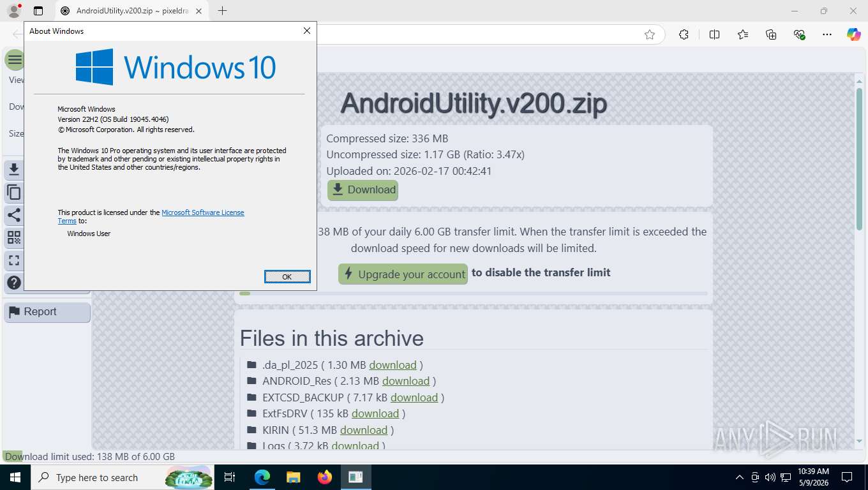Screen dimensions: 868x490
Task: Open the taskbar clock and date
Action: click(813, 477)
